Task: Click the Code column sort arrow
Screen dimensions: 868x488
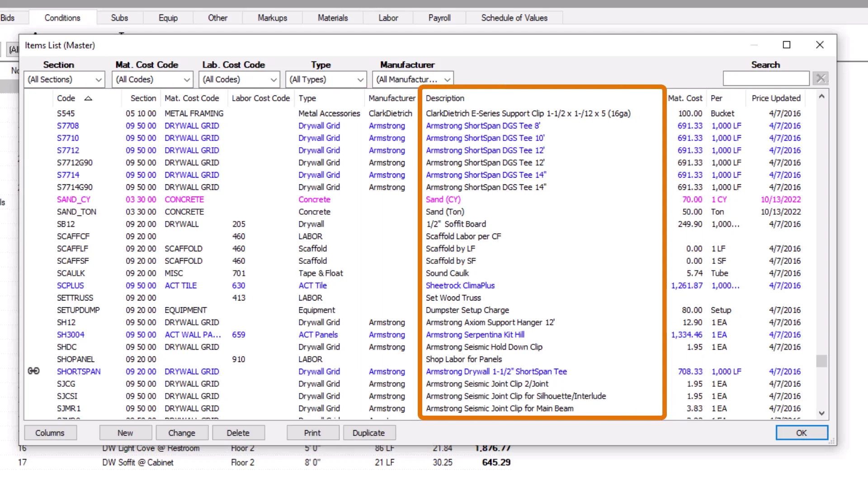Action: (88, 98)
